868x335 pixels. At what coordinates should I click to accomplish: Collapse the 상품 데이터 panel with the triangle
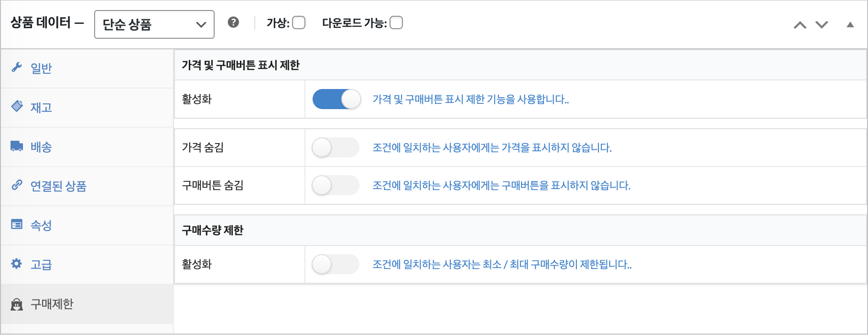850,25
